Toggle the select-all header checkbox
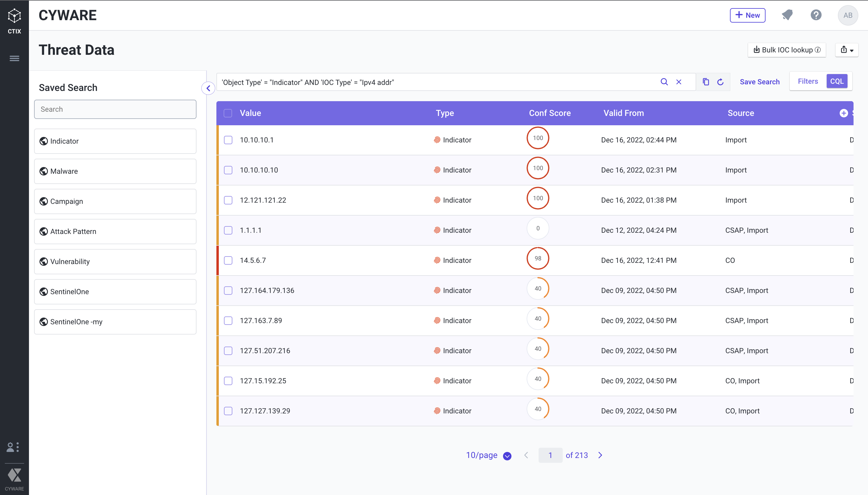The image size is (868, 495). coord(228,113)
